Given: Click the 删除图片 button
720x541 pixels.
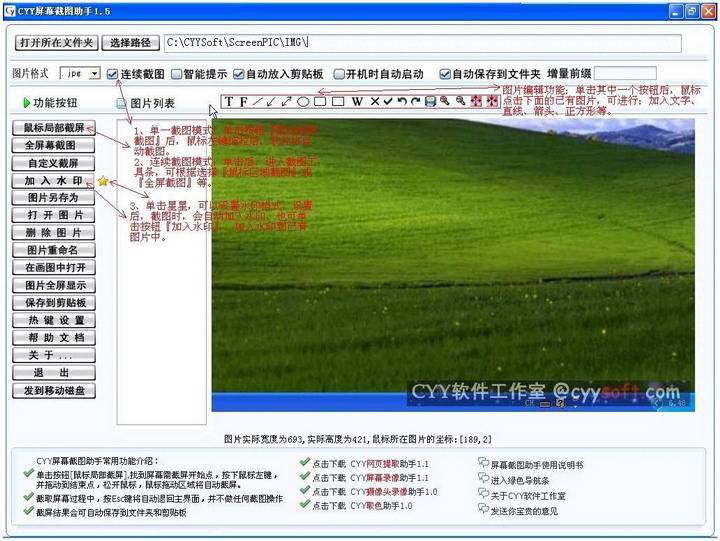Looking at the screenshot, I should (x=53, y=232).
